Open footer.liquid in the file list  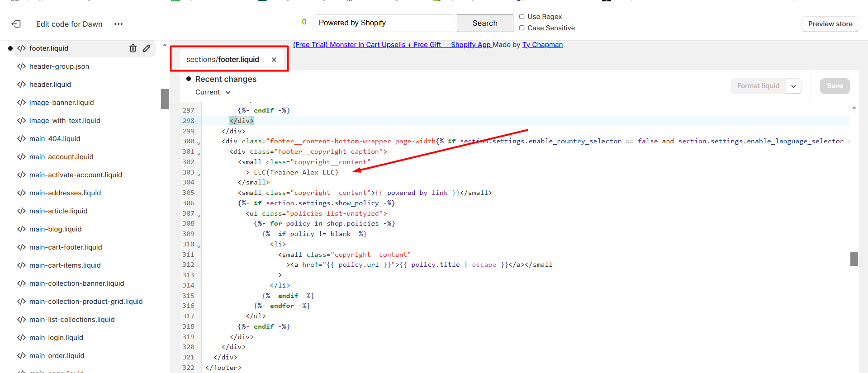[49, 48]
